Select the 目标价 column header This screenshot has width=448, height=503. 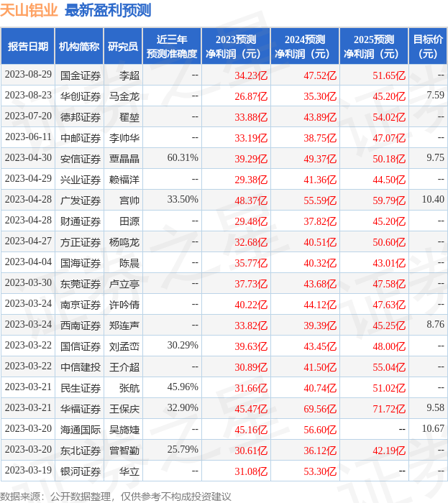click(x=428, y=46)
